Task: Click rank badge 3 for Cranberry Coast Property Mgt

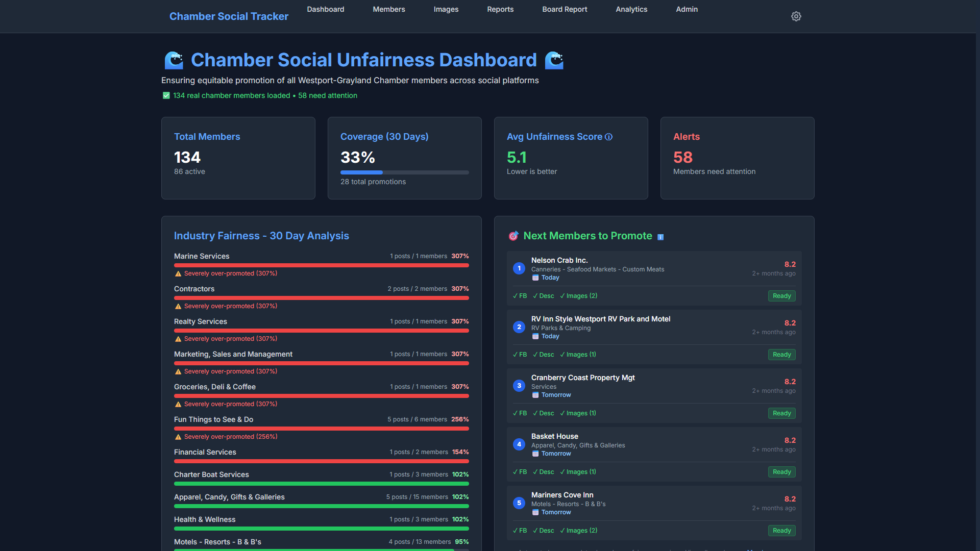Action: coord(519,386)
